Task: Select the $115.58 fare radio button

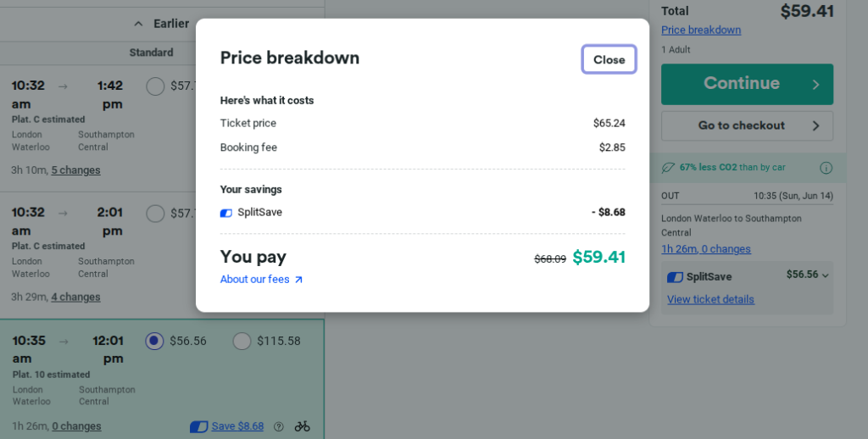Action: 242,341
